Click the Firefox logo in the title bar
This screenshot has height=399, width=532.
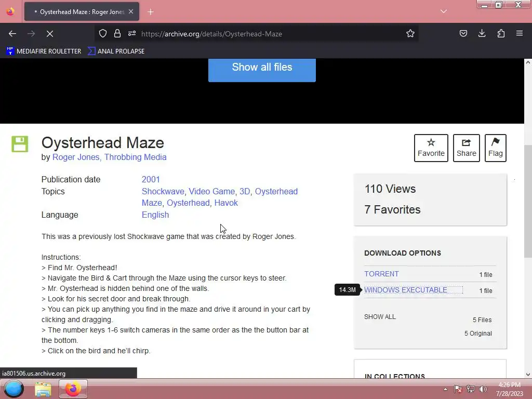pos(10,11)
